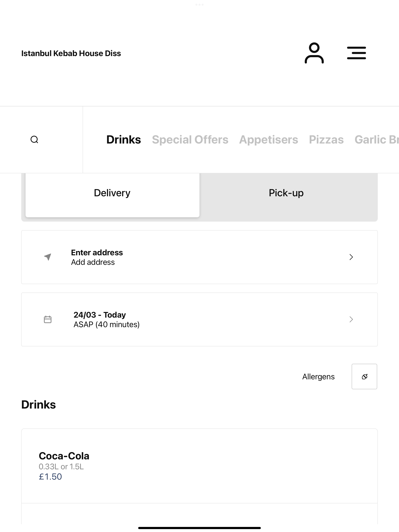
Task: Tap the 24/03 - Today date label
Action: [100, 315]
